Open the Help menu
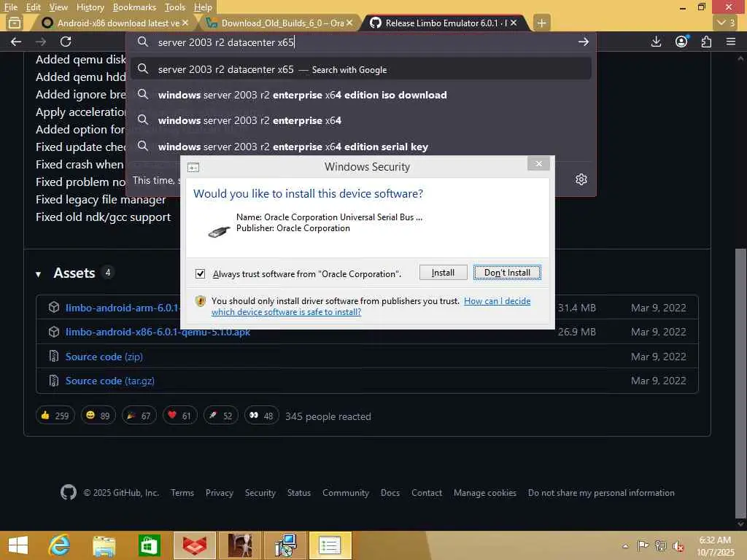Screen dimensions: 747x560 click(x=203, y=7)
